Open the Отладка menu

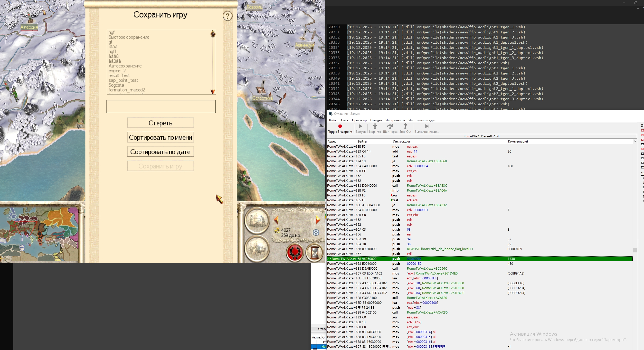(x=376, y=120)
